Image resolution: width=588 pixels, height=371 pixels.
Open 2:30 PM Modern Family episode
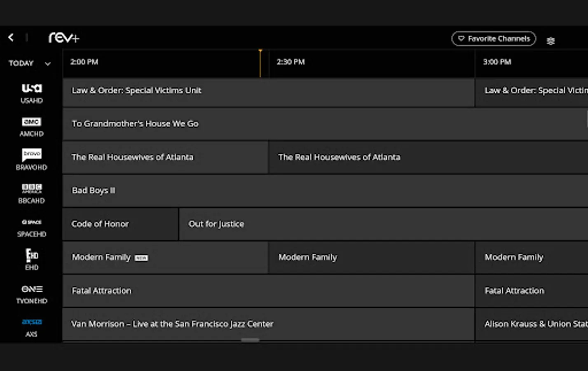click(x=371, y=258)
